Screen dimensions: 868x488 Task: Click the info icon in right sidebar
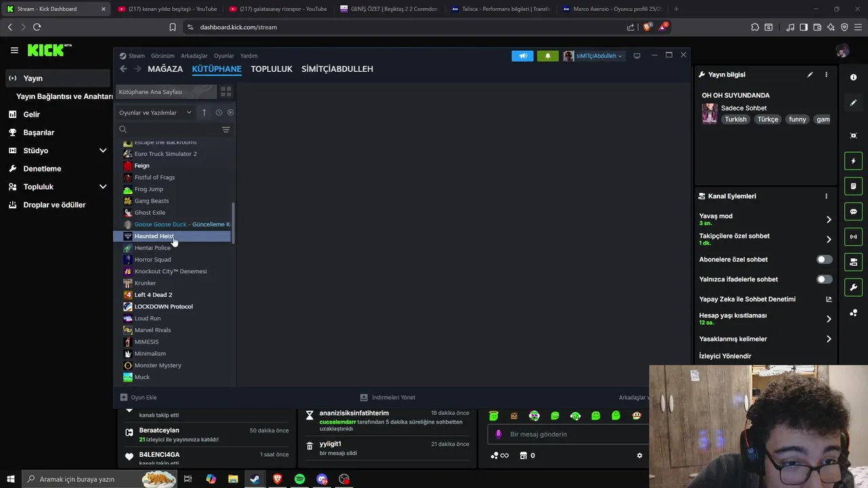point(853,77)
